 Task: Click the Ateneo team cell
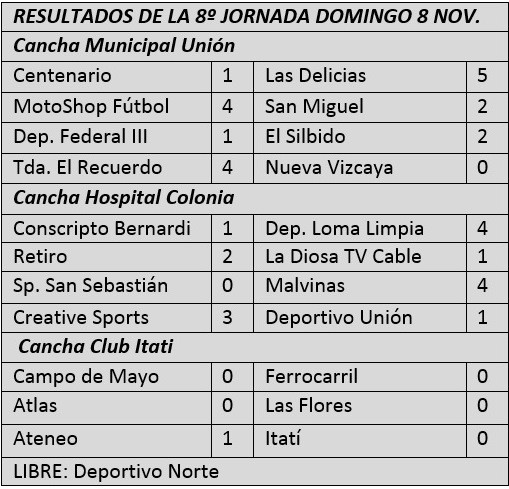(106, 441)
